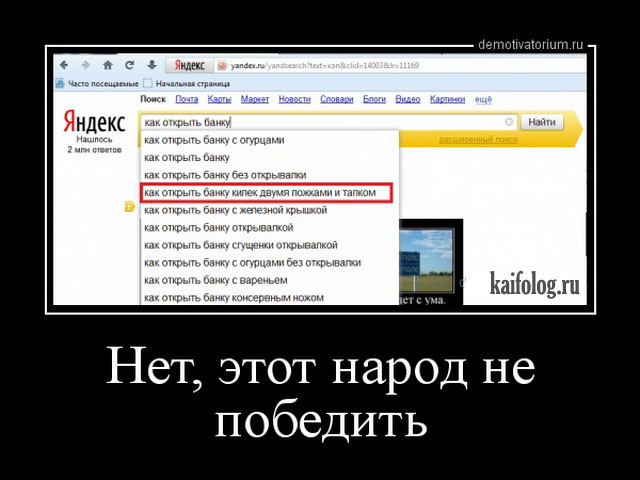The height and width of the screenshot is (480, 640).
Task: Open the Словари link
Action: click(337, 99)
